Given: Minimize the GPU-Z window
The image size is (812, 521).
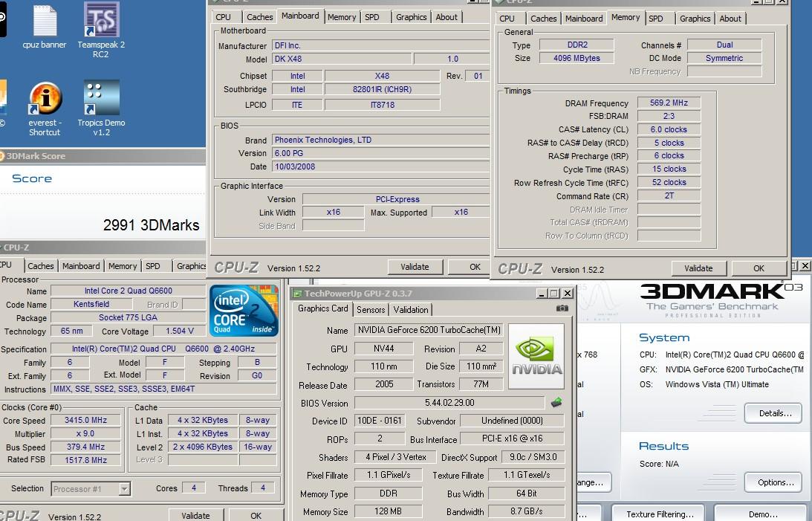Looking at the screenshot, I should coord(542,294).
